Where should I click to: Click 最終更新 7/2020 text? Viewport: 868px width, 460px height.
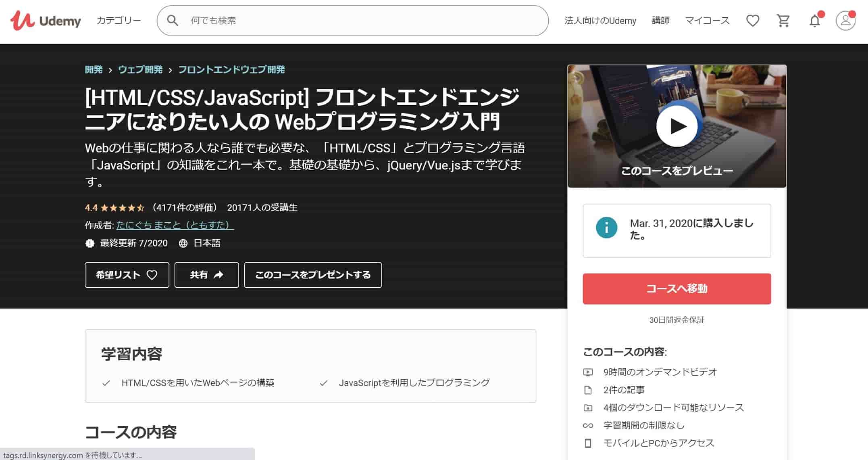(x=134, y=243)
